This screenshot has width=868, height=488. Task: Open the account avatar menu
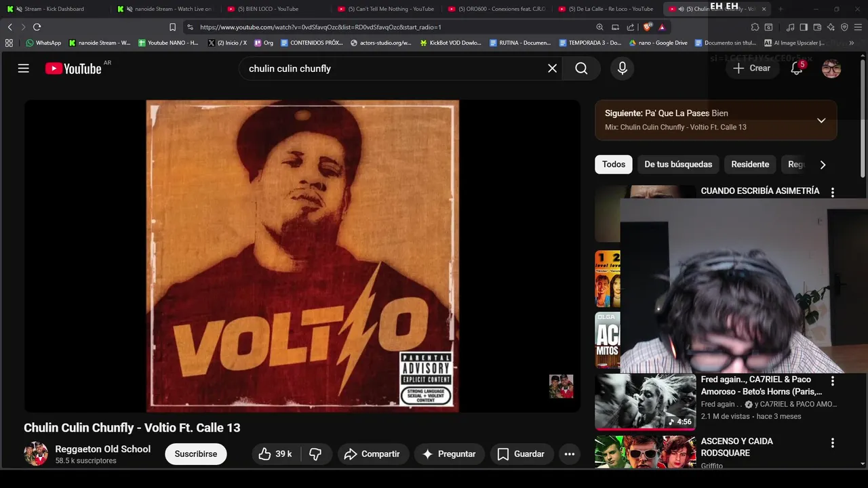831,68
